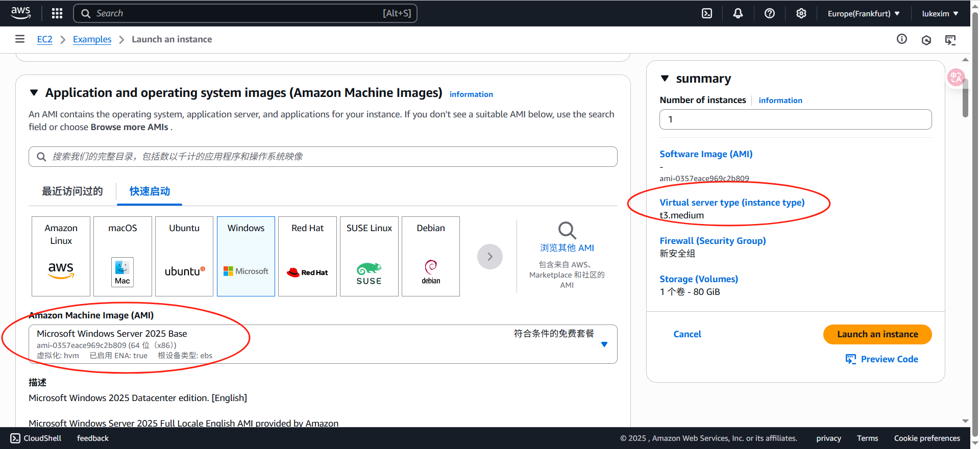Click the browse other AMIs magnifier icon

tap(567, 230)
